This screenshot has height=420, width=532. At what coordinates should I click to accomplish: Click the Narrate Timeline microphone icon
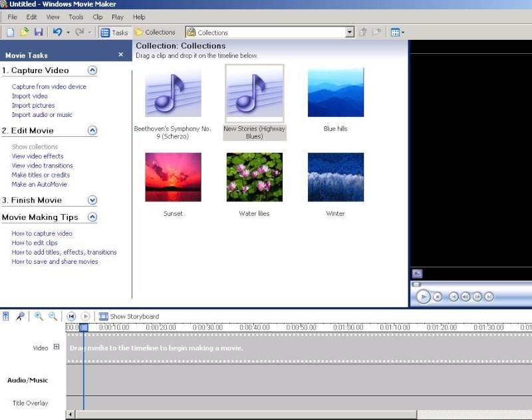click(x=20, y=316)
